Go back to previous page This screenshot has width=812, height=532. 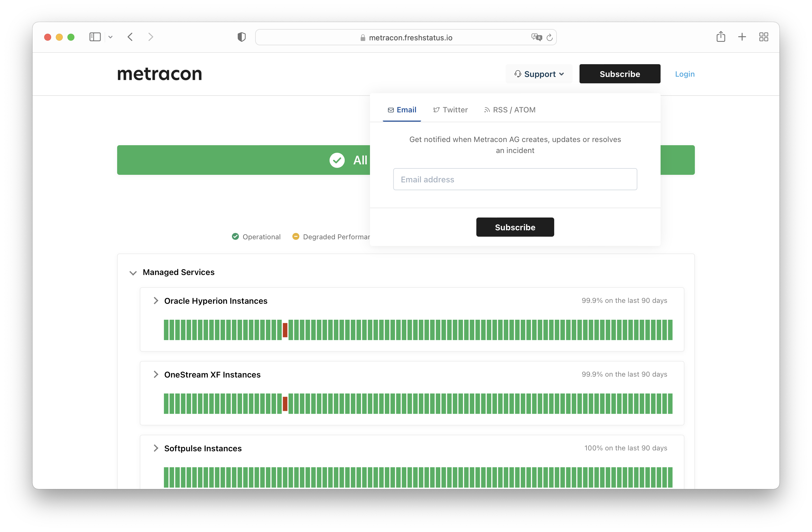click(130, 37)
